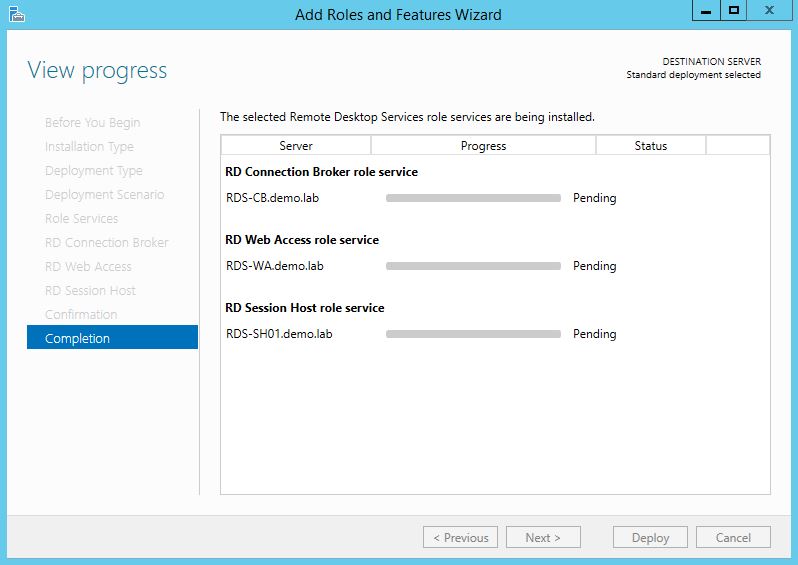Sort by the Status column header
This screenshot has height=565, width=798.
tap(650, 146)
